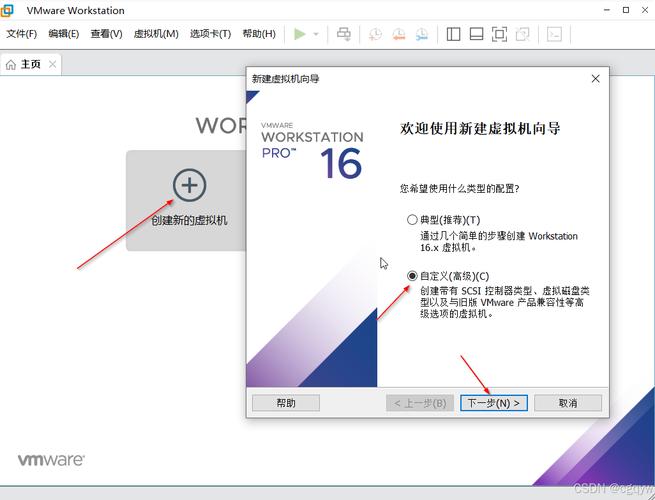The width and height of the screenshot is (655, 500).
Task: Open the 帮助(H) menu
Action: [x=259, y=34]
